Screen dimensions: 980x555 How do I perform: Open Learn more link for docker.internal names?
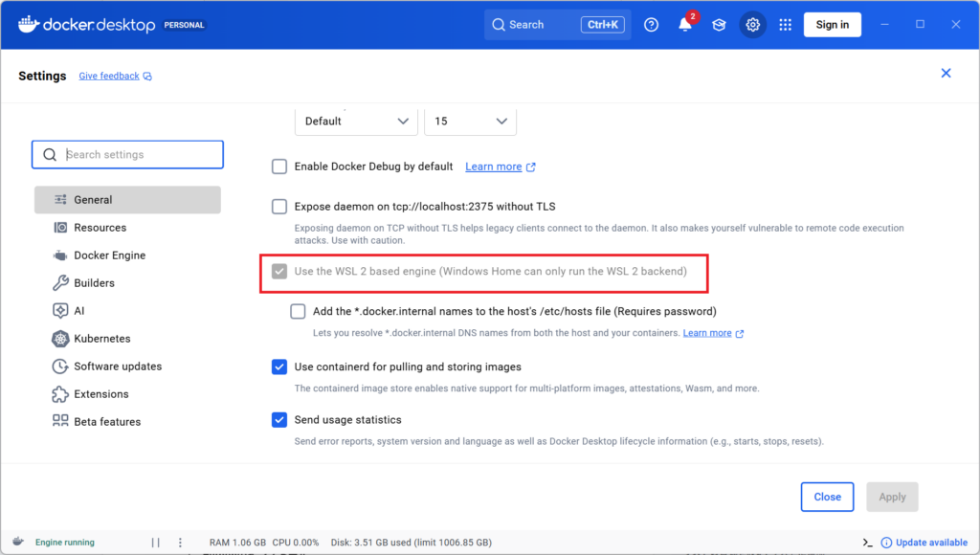[707, 333]
